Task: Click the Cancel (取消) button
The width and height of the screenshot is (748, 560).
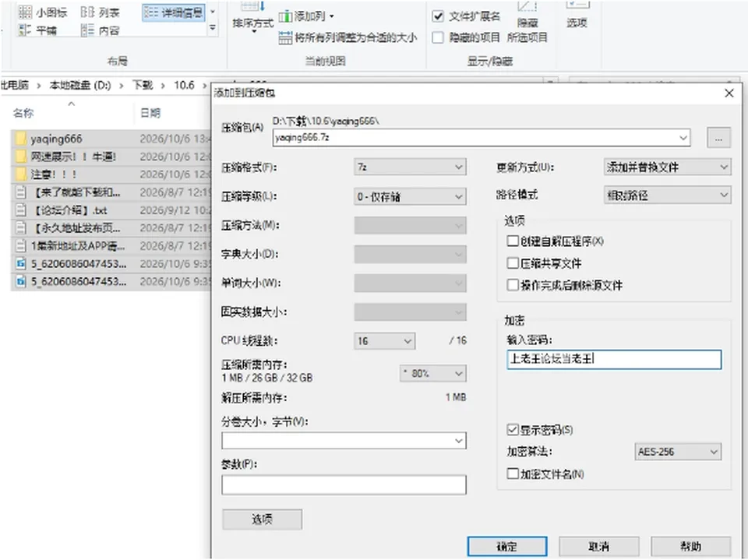Action: click(x=598, y=547)
